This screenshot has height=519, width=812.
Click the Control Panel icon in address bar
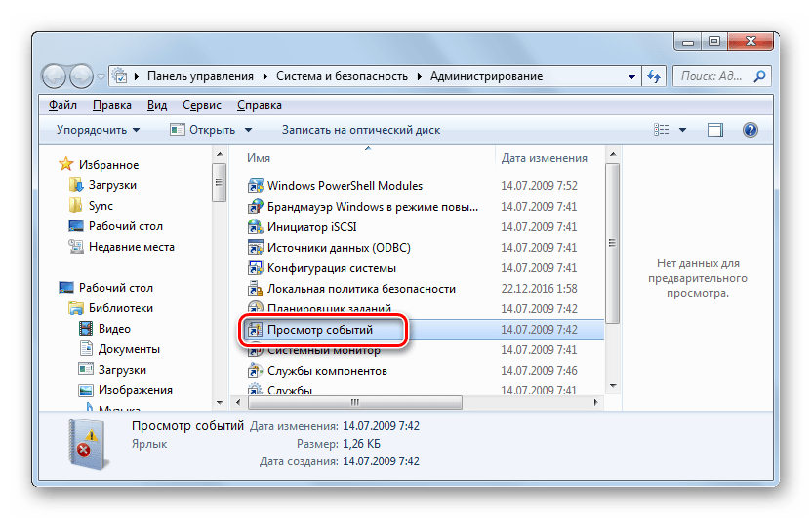coord(120,76)
